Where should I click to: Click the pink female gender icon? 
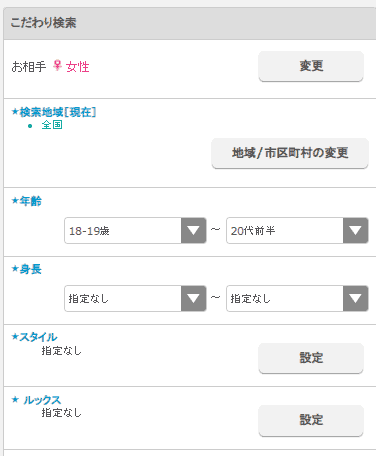tap(58, 66)
